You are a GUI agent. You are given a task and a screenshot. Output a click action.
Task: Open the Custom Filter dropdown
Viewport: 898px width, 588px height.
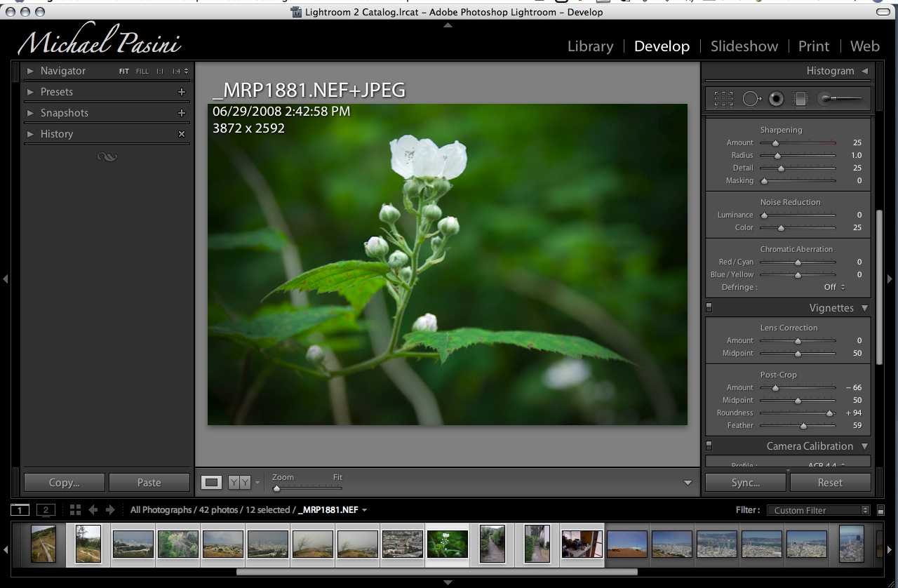(818, 510)
